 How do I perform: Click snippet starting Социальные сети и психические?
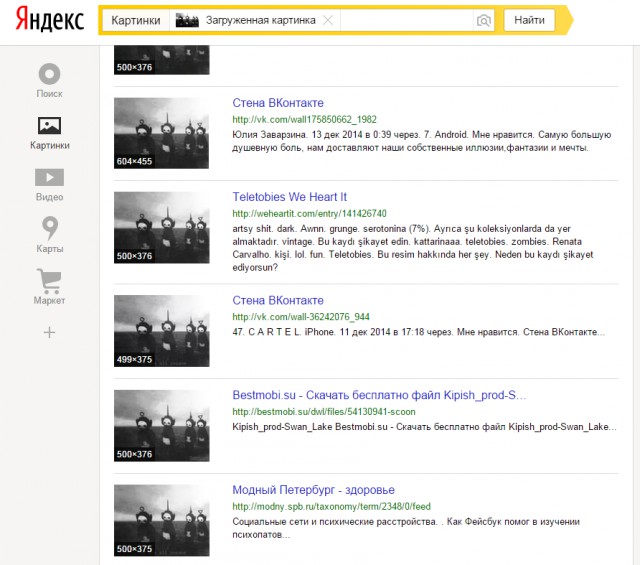tap(406, 528)
